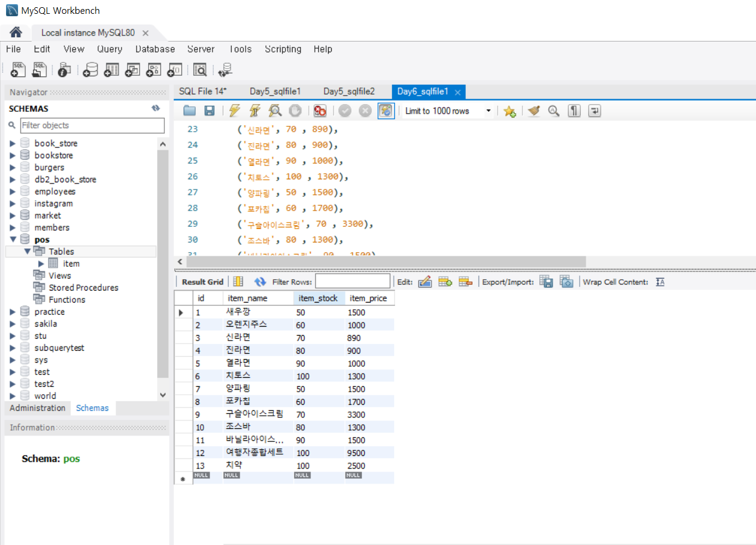Image resolution: width=756 pixels, height=545 pixels.
Task: Expand the instagram schema
Action: [x=13, y=203]
